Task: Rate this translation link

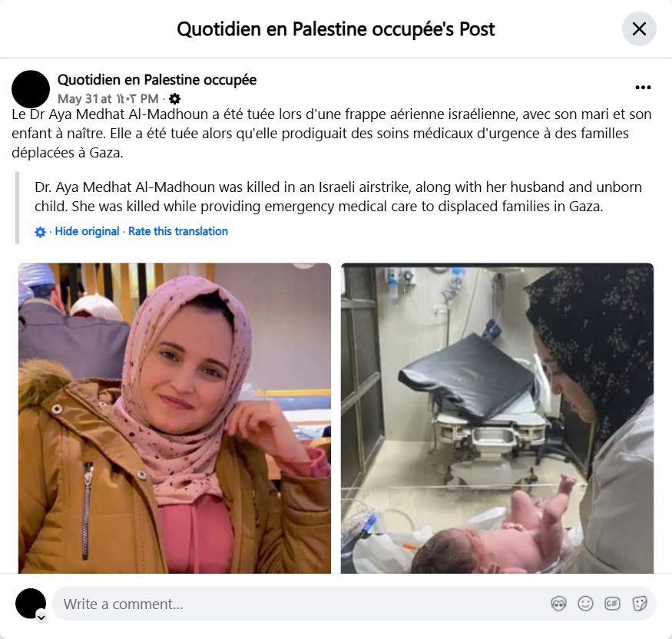Action: coord(178,231)
